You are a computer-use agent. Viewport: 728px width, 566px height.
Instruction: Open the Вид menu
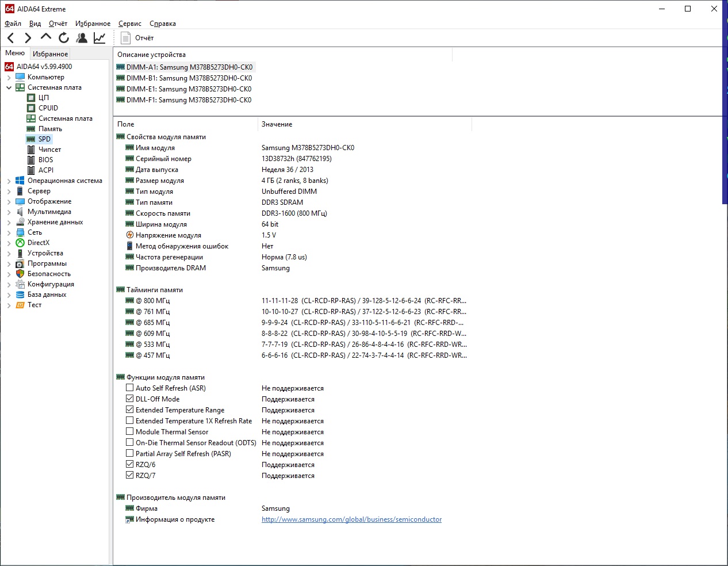(x=35, y=24)
